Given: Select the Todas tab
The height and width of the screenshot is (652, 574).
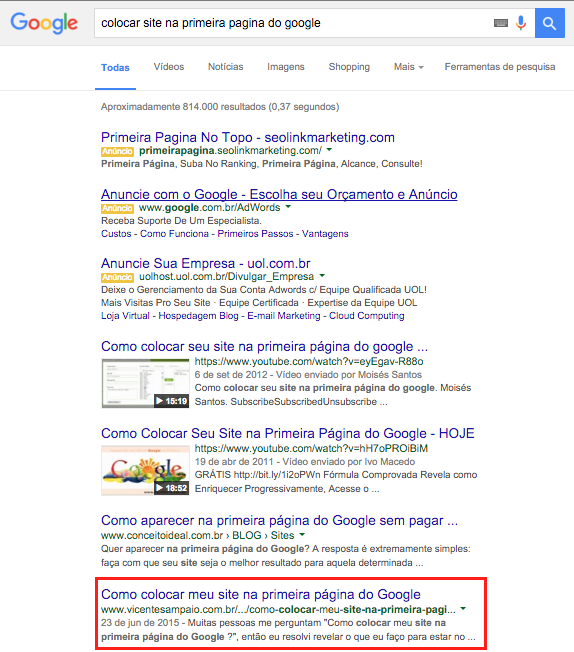Looking at the screenshot, I should coord(115,67).
